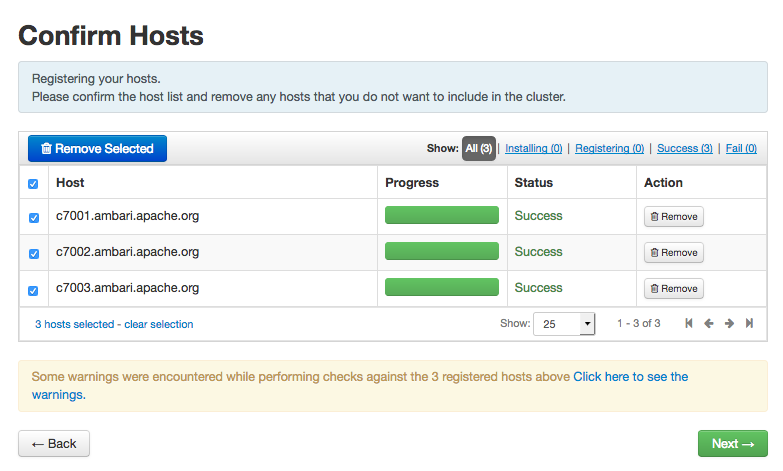Remove host c7001.ambari.apache.org
This screenshot has height=471, width=783.
coord(673,217)
